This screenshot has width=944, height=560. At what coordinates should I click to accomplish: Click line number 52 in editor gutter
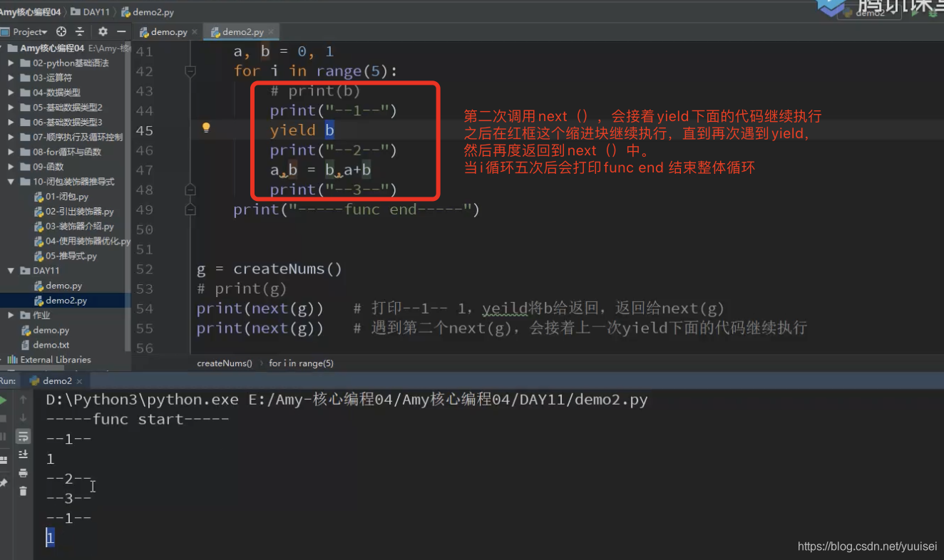coord(145,269)
